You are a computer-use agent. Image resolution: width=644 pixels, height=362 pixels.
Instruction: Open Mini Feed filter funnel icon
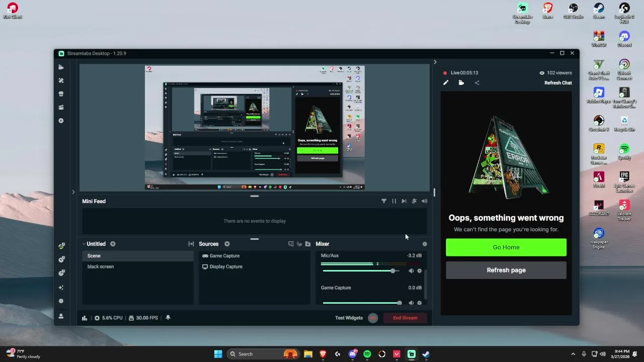tap(384, 201)
